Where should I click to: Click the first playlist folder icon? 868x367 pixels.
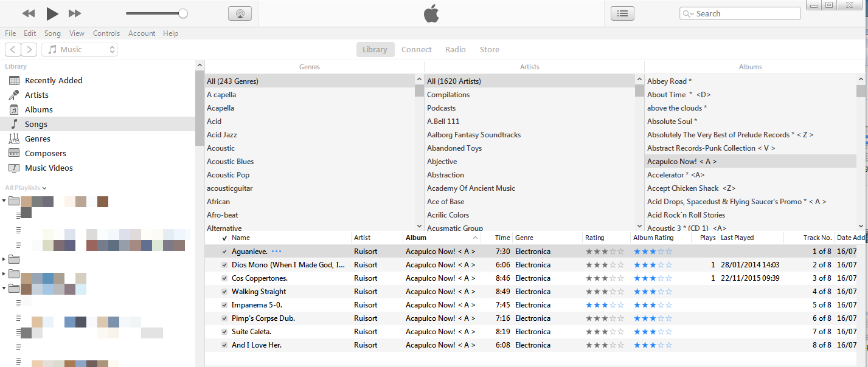point(14,201)
